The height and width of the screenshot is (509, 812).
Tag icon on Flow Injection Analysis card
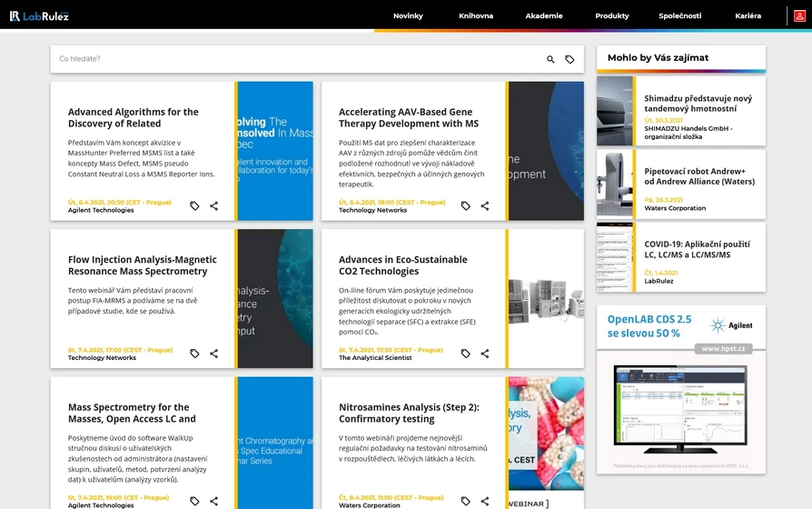point(194,354)
